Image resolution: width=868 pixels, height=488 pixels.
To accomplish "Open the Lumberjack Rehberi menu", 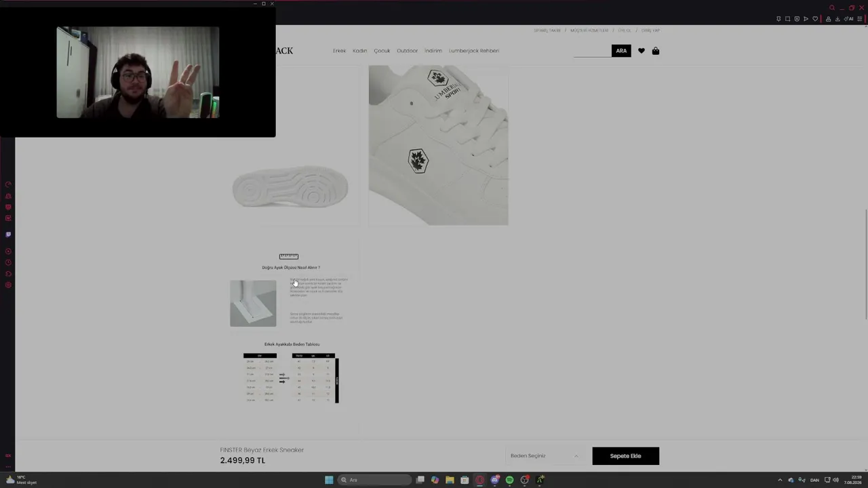I will [x=474, y=51].
